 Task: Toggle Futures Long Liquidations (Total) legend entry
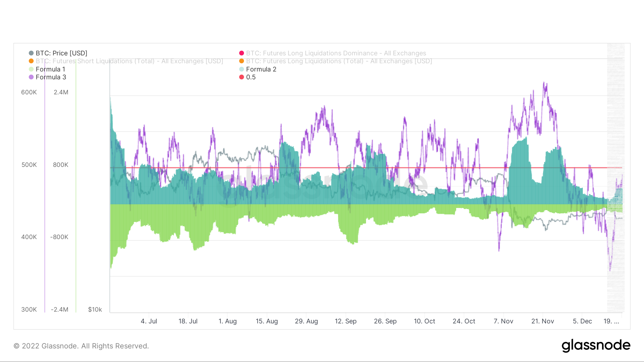336,61
